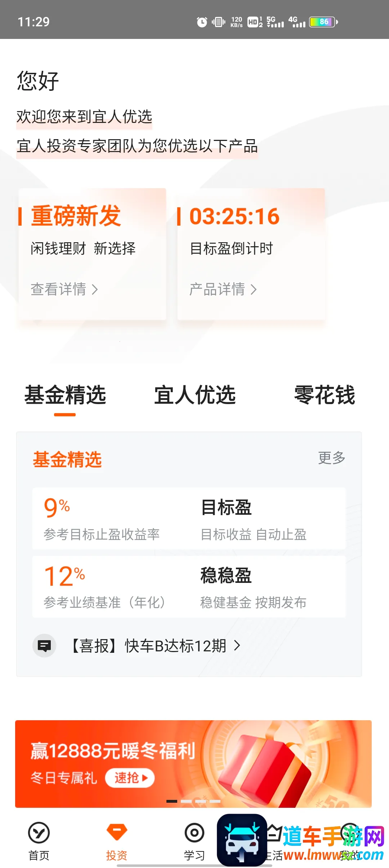
Task: Tap the message icon beside 喜报
Action: point(44,646)
